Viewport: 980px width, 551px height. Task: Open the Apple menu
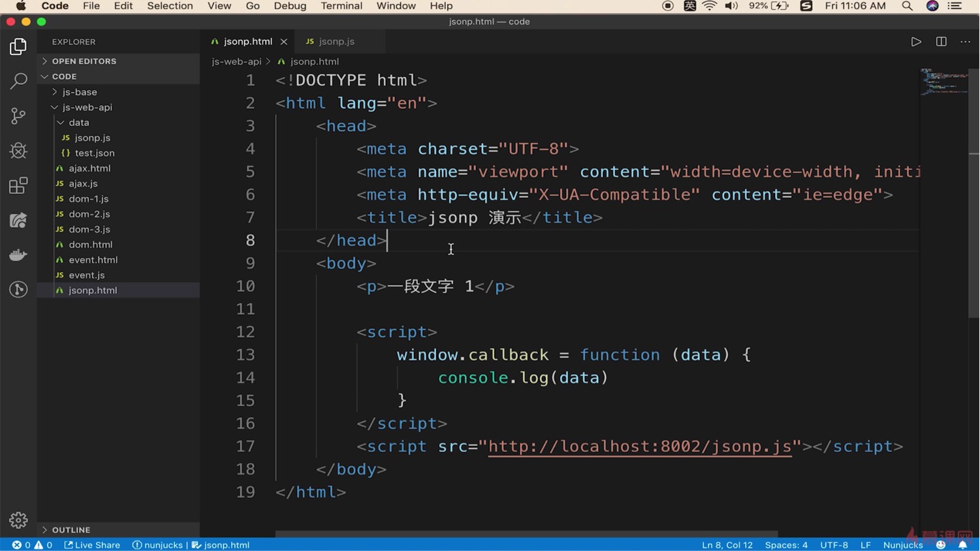click(x=21, y=6)
